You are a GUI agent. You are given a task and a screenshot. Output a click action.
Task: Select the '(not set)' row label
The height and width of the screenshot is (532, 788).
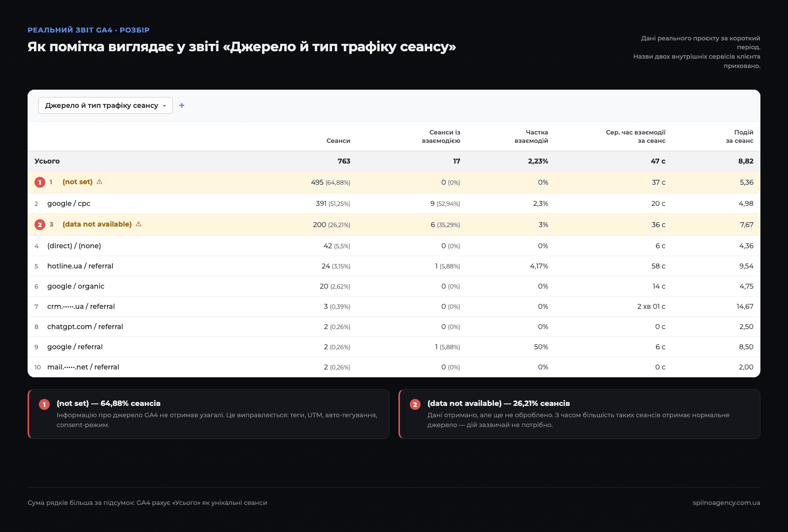77,182
